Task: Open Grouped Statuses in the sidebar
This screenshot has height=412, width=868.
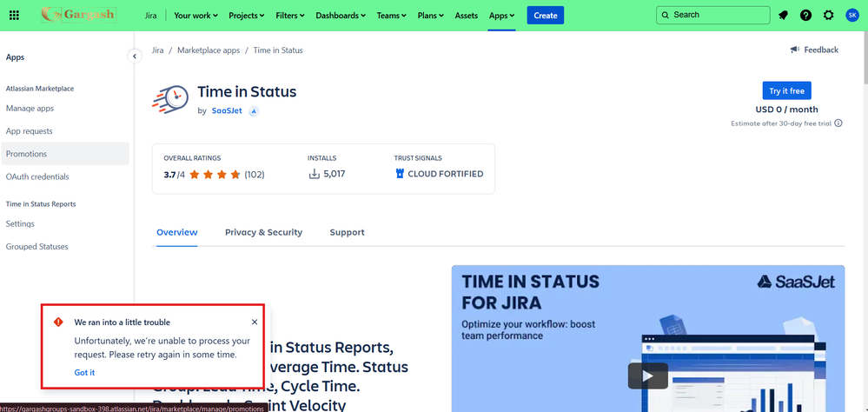Action: pos(65,247)
